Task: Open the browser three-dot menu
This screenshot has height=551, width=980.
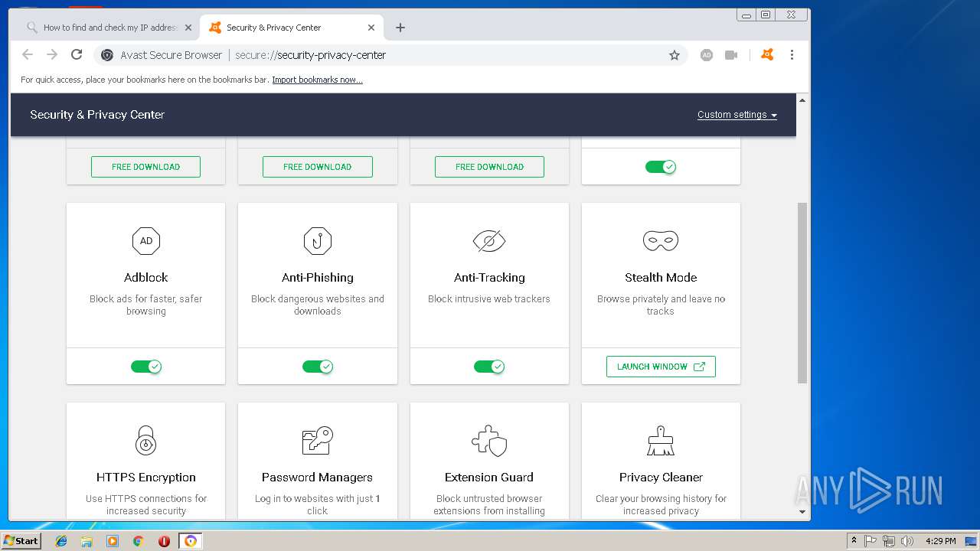Action: 792,55
